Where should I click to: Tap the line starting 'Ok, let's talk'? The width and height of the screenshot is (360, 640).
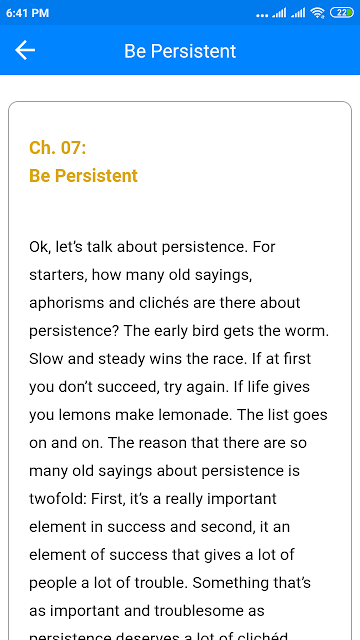(x=152, y=247)
